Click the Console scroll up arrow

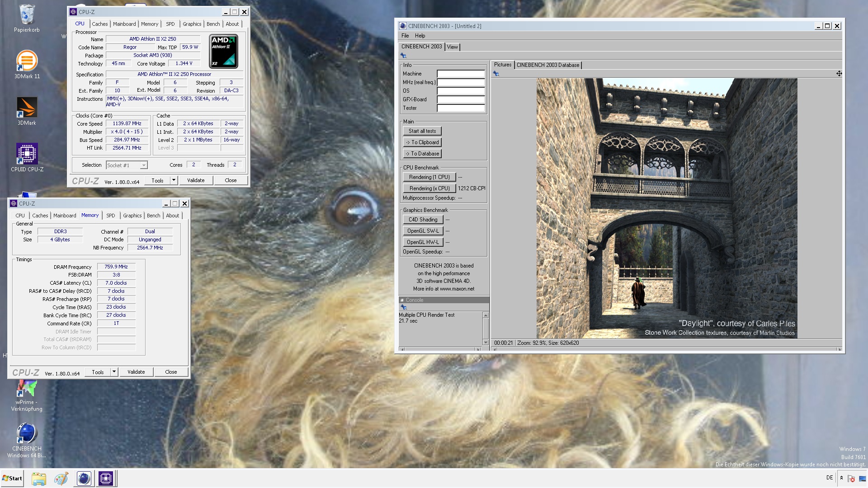pos(486,315)
